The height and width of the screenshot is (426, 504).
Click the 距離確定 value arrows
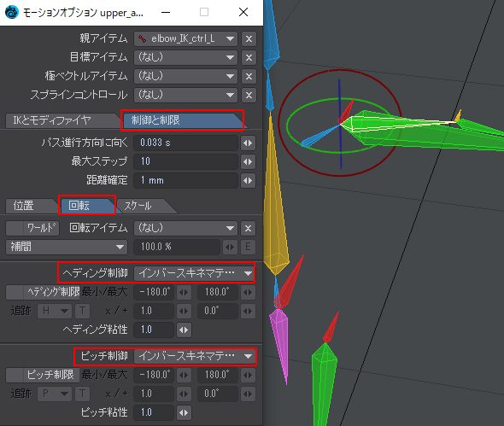coord(248,180)
